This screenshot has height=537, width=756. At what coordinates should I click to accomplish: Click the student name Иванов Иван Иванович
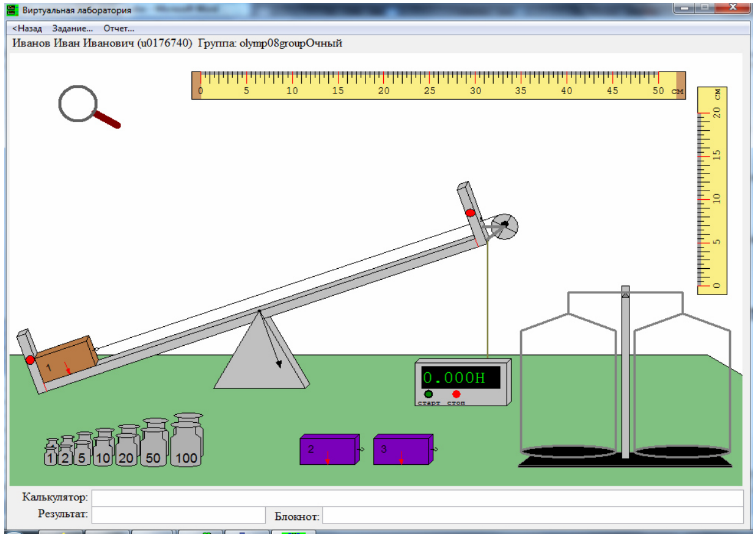coord(73,43)
